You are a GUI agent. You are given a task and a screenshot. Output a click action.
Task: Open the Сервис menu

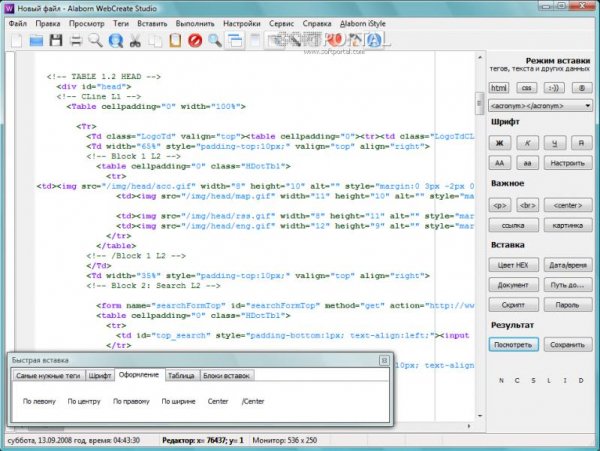pos(281,23)
